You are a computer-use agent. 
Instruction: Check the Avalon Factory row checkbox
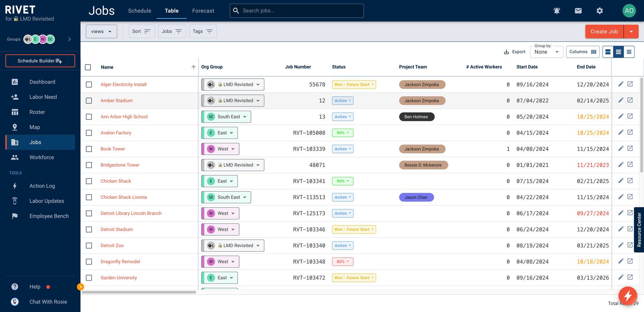89,133
